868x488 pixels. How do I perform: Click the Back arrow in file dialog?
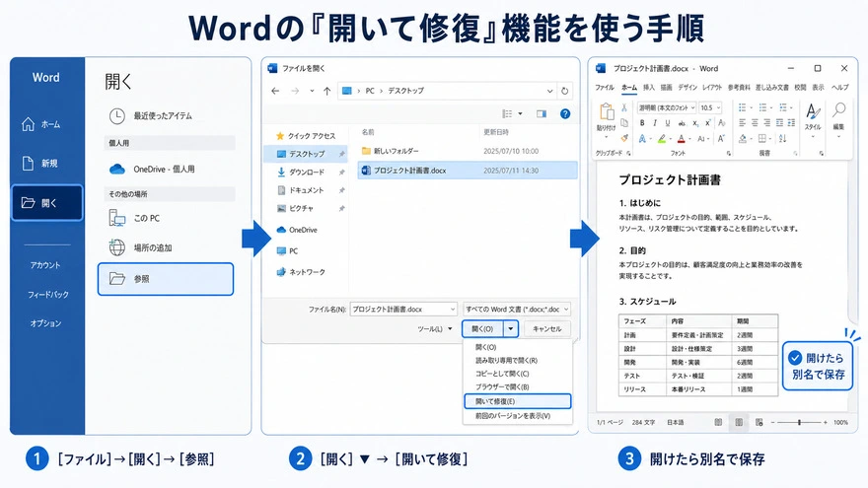(275, 91)
